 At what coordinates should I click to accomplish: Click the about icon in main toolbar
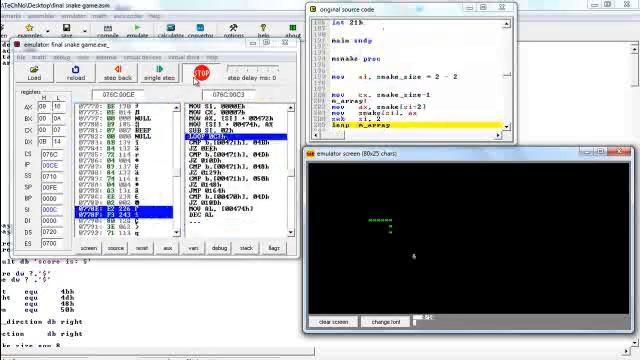tap(293, 27)
